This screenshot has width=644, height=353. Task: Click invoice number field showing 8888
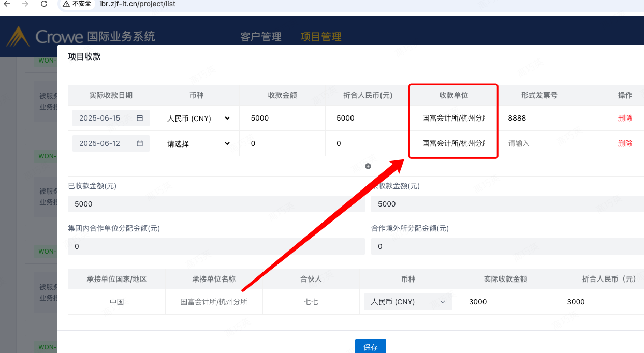pos(539,118)
